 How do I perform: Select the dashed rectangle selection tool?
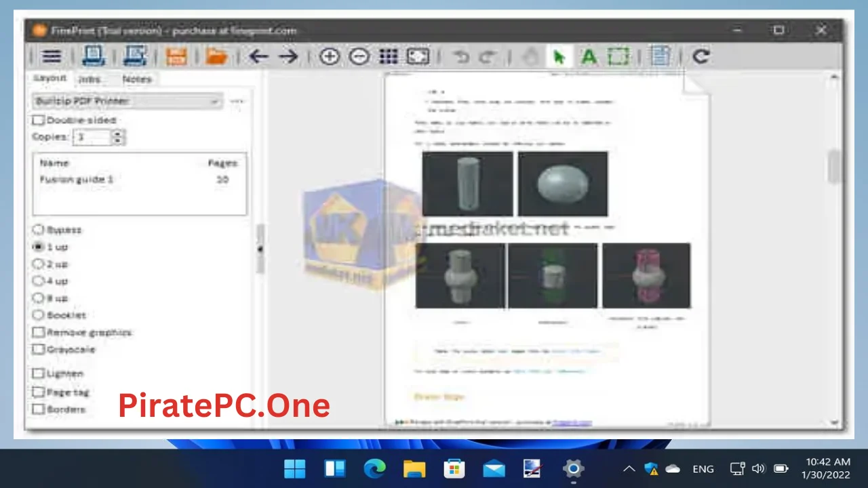(618, 57)
